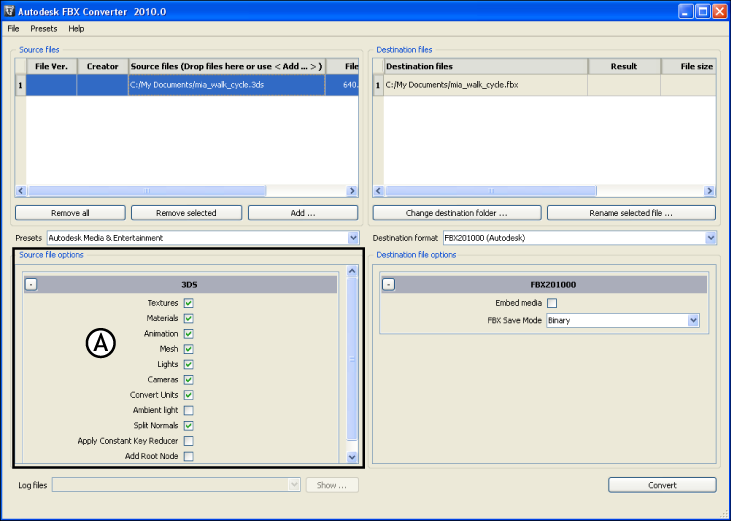Toggle the Textures checkbox

pos(188,303)
